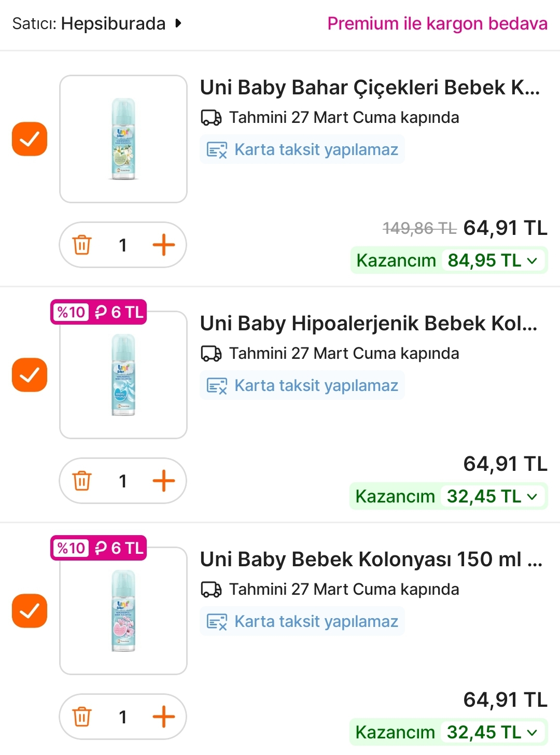Add one more Hipoalerjenik Bebek cologne
Screen dimensions: 560x755
(163, 481)
